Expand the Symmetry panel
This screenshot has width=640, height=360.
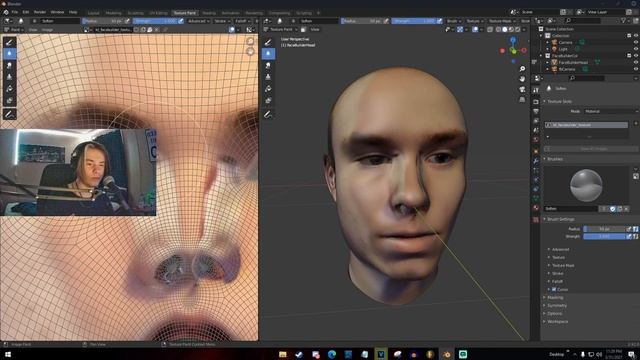pos(556,306)
